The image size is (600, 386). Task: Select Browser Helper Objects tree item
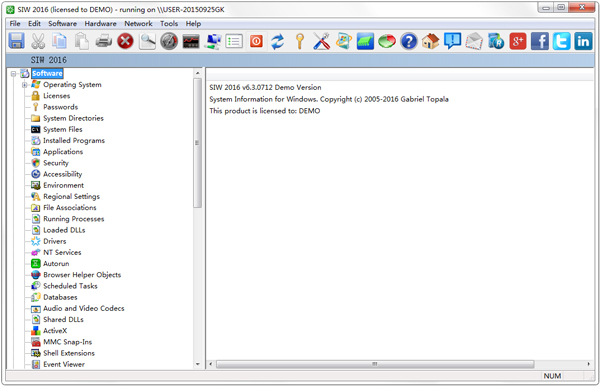(82, 275)
